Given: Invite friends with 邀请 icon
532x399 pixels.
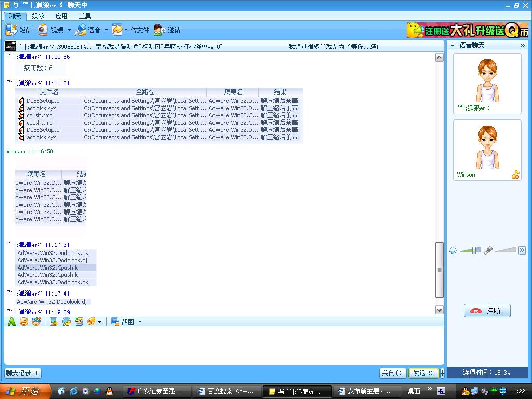Looking at the screenshot, I should pos(159,30).
